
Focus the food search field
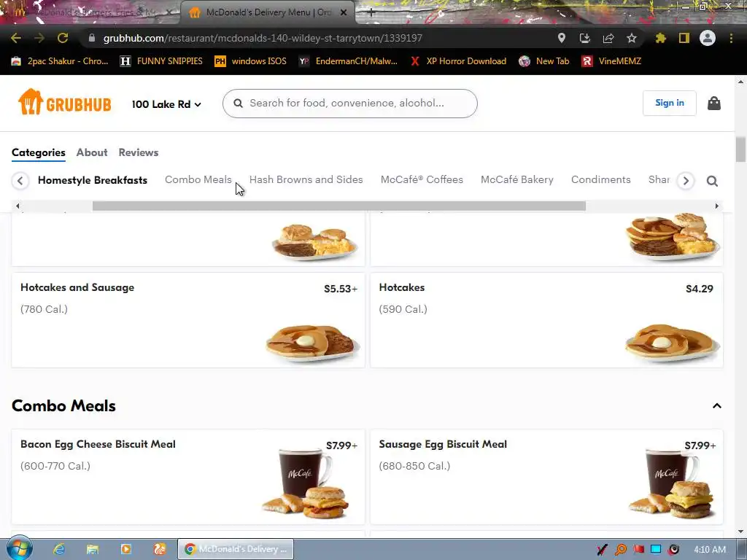pyautogui.click(x=349, y=104)
